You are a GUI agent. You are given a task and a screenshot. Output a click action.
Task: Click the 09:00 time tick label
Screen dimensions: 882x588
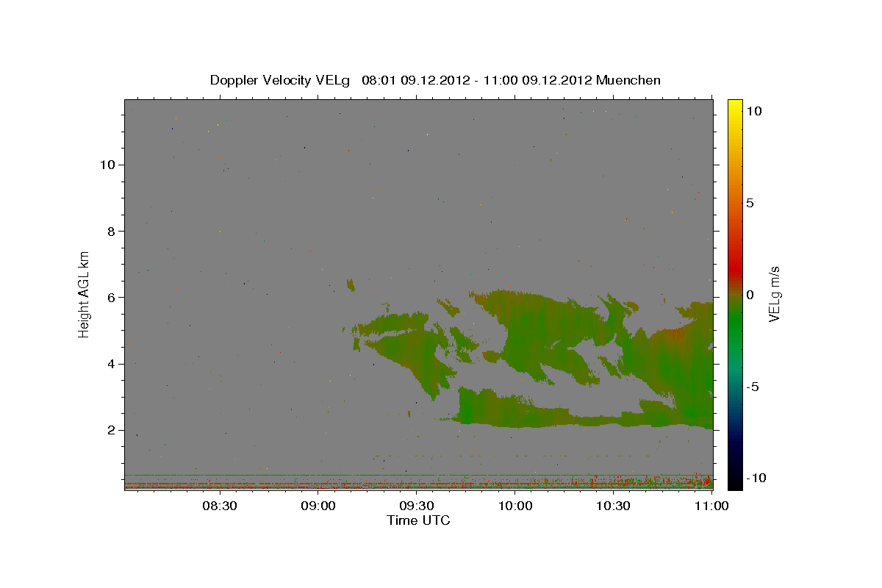(x=318, y=506)
